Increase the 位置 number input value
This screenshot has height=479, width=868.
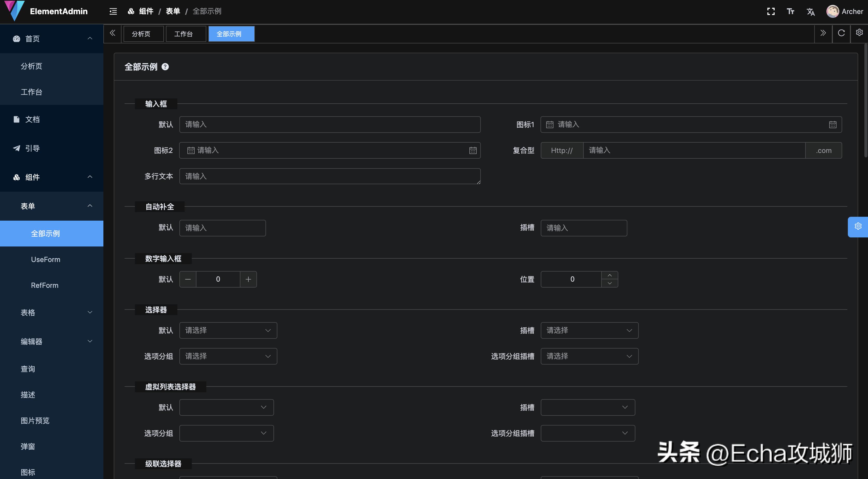click(x=610, y=275)
